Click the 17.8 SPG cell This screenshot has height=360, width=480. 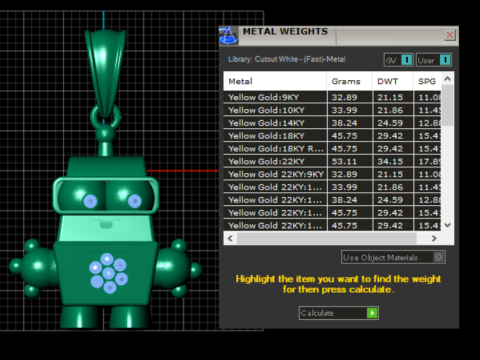click(x=428, y=161)
